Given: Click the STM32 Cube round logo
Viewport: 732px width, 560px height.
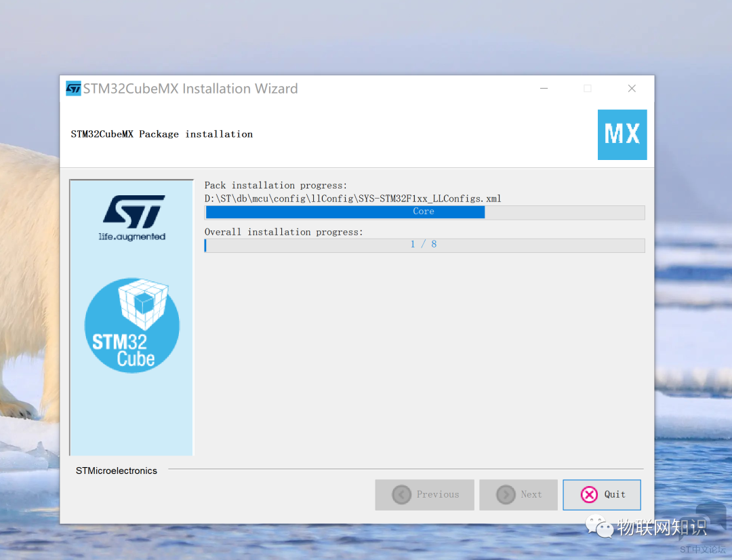Looking at the screenshot, I should (131, 325).
